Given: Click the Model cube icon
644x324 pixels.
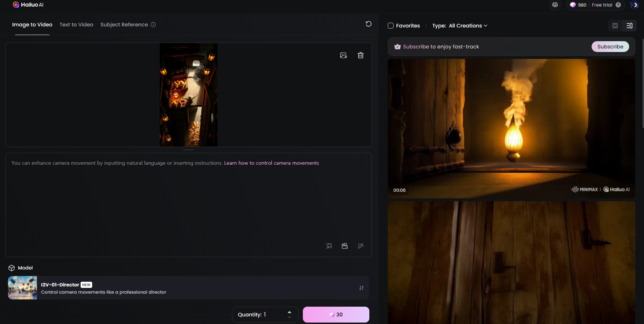Looking at the screenshot, I should (x=12, y=268).
